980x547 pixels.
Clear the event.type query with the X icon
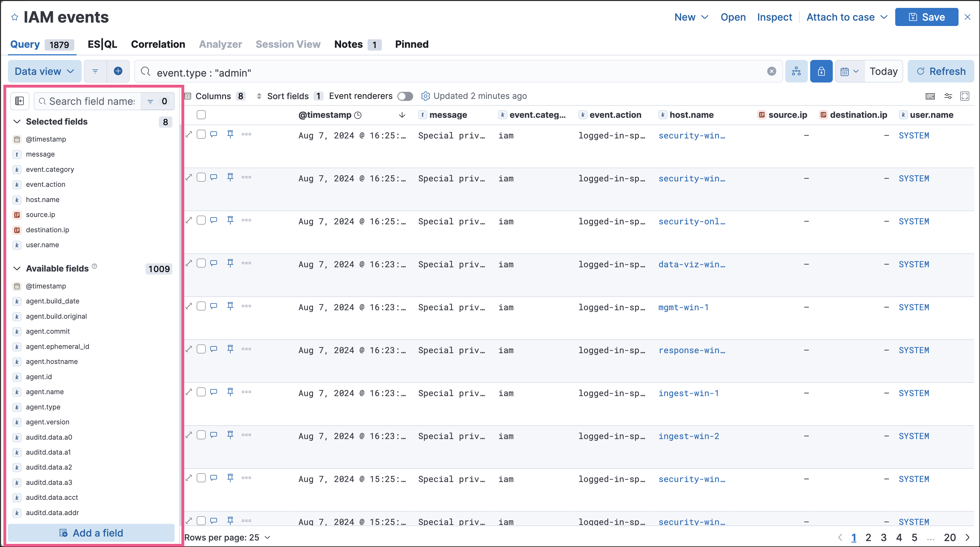pos(771,71)
